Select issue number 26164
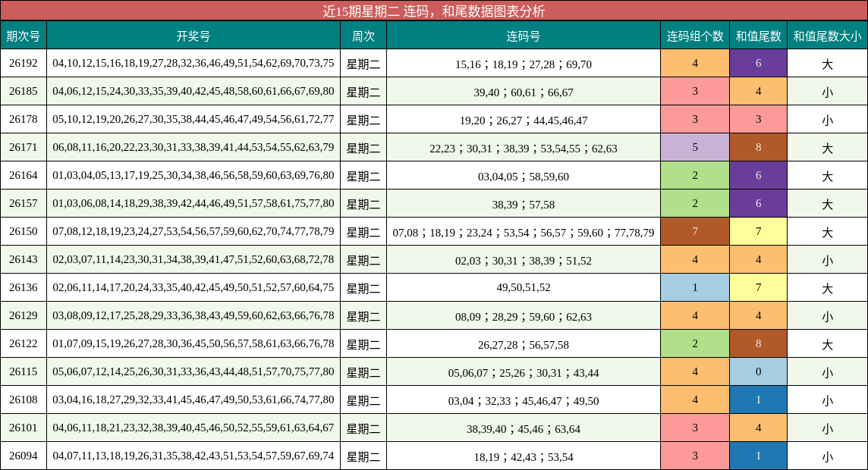868x470 pixels. [x=24, y=175]
